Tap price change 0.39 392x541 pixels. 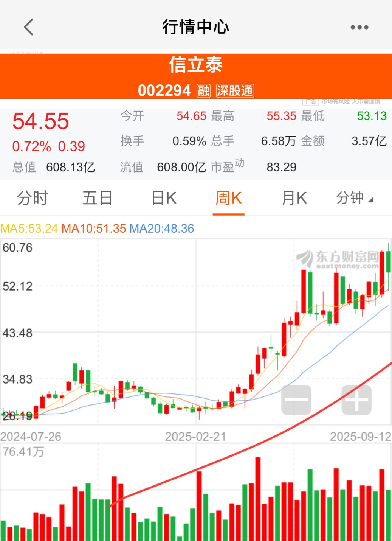[71, 146]
